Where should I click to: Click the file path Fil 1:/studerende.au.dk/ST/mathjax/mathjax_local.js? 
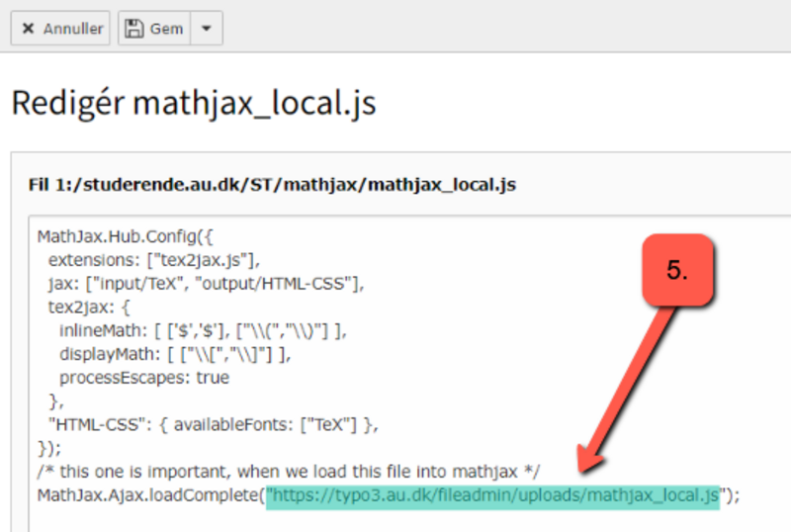point(272,185)
